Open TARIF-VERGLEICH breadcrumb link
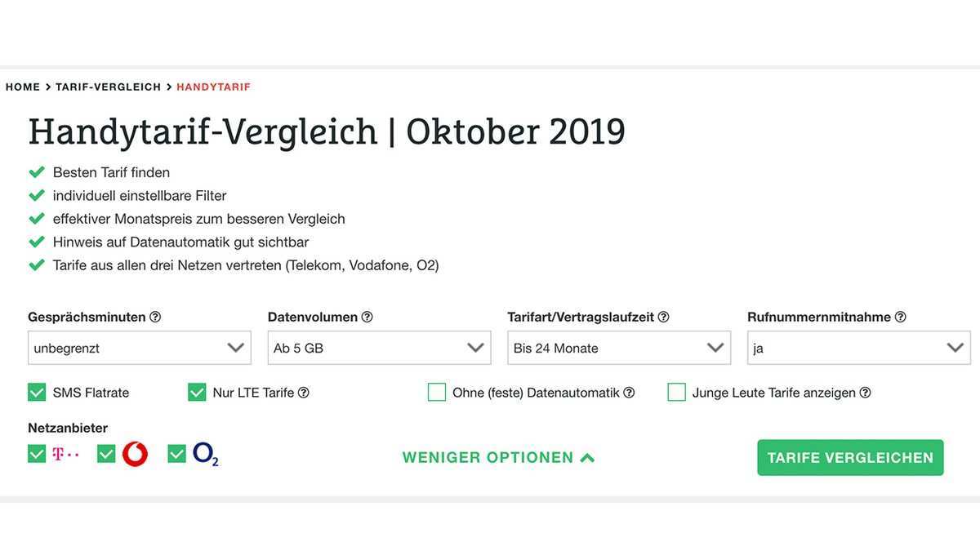This screenshot has width=980, height=551. (108, 87)
